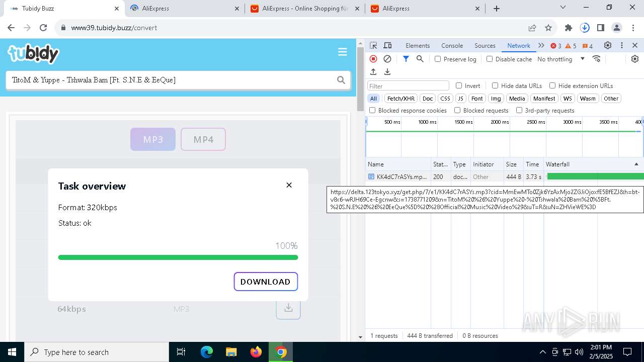Click the network Filter input field
This screenshot has height=362, width=644.
tap(408, 86)
